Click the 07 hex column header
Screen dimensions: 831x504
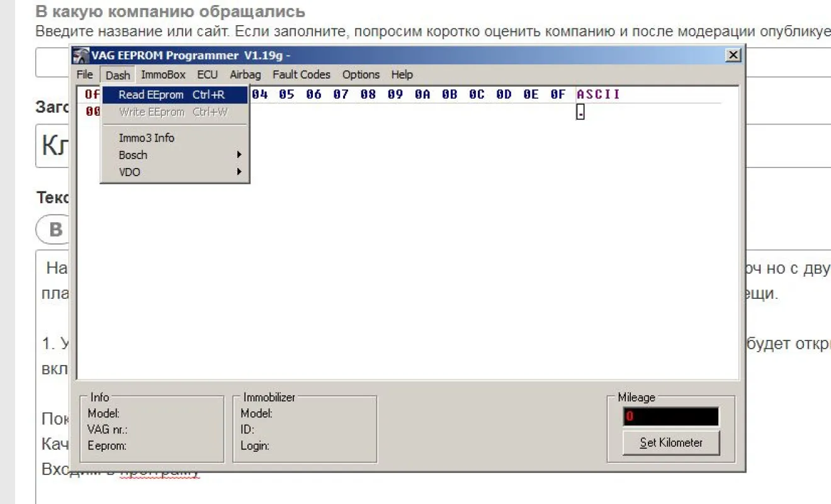(341, 94)
